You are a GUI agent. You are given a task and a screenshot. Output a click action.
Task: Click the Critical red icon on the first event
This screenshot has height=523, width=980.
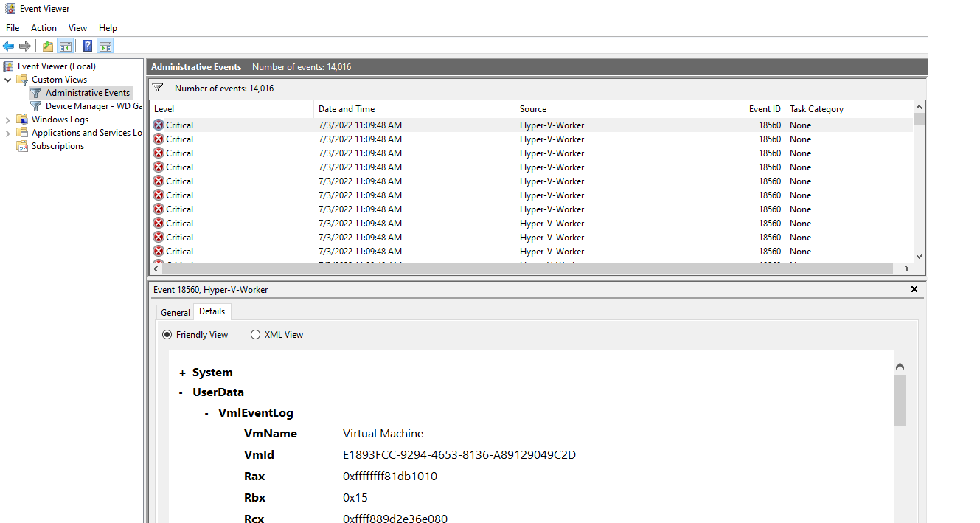pyautogui.click(x=158, y=125)
